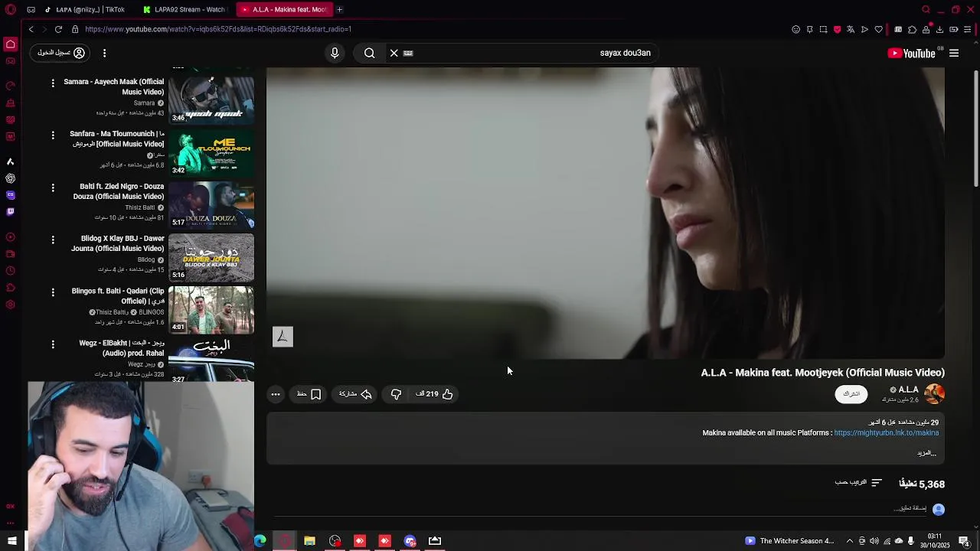Open the Blingos Qadari clip thumbnail
The image size is (980, 551).
coord(211,309)
